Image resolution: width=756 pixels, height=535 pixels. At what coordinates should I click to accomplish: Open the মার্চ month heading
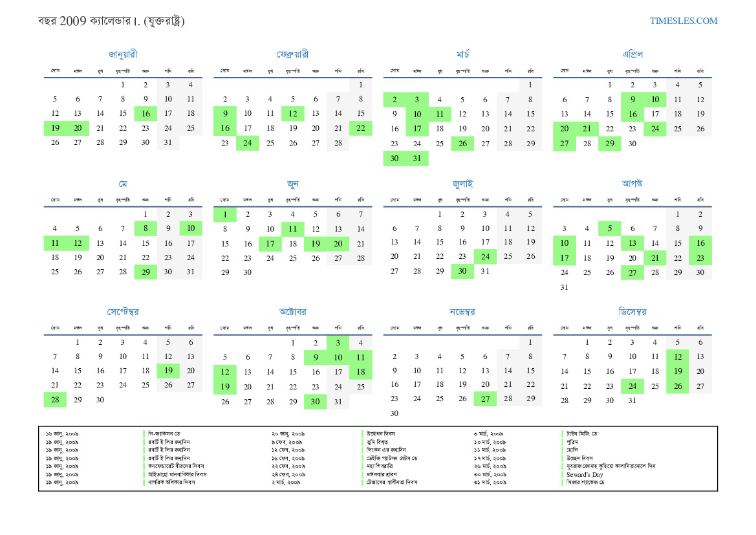click(462, 54)
